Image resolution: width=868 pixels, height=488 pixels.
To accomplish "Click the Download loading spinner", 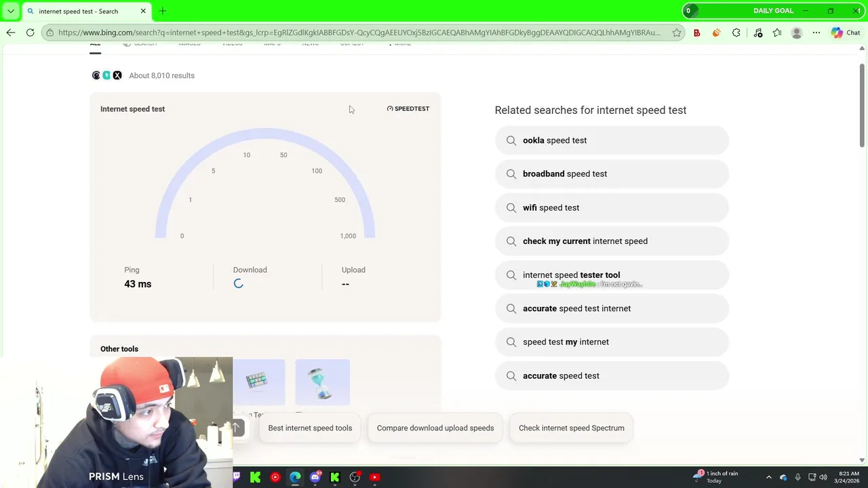I will point(238,283).
